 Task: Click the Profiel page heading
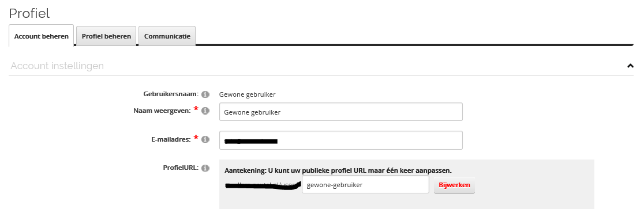pyautogui.click(x=29, y=13)
